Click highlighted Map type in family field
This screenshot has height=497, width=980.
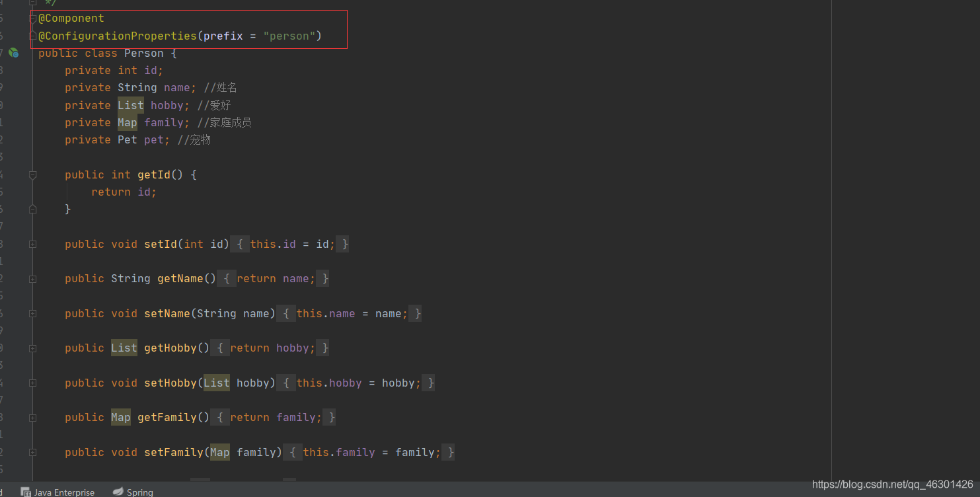(128, 122)
